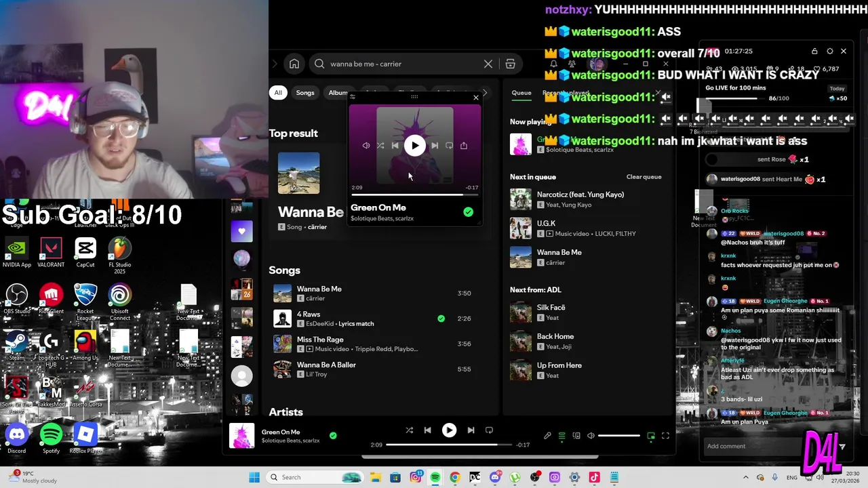Toggle saved checkmark in bottom player

click(x=333, y=436)
